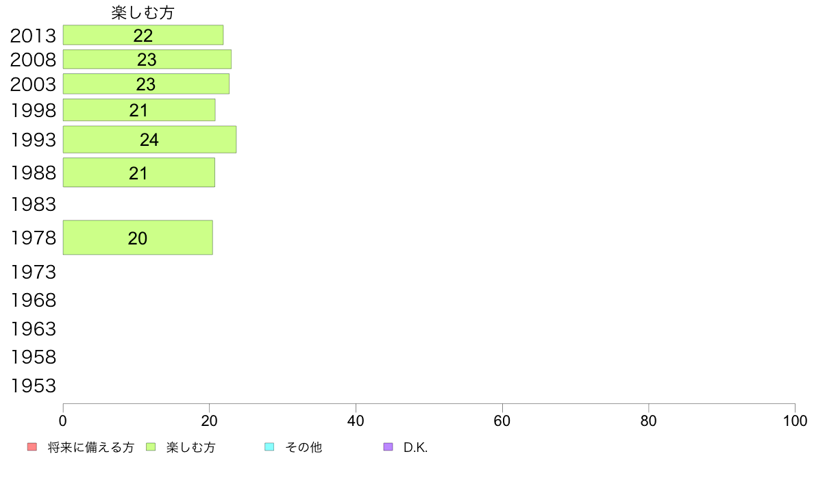Click the 1983 year label
The width and height of the screenshot is (814, 504).
coord(33,205)
